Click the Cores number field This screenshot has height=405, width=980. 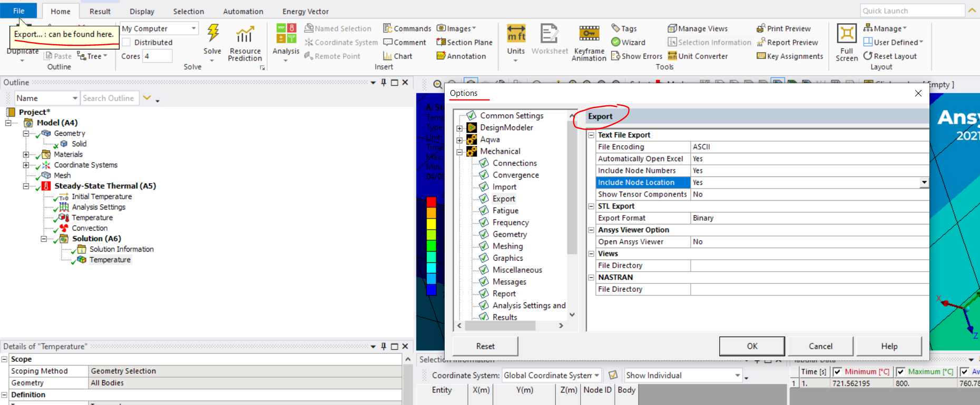click(157, 56)
